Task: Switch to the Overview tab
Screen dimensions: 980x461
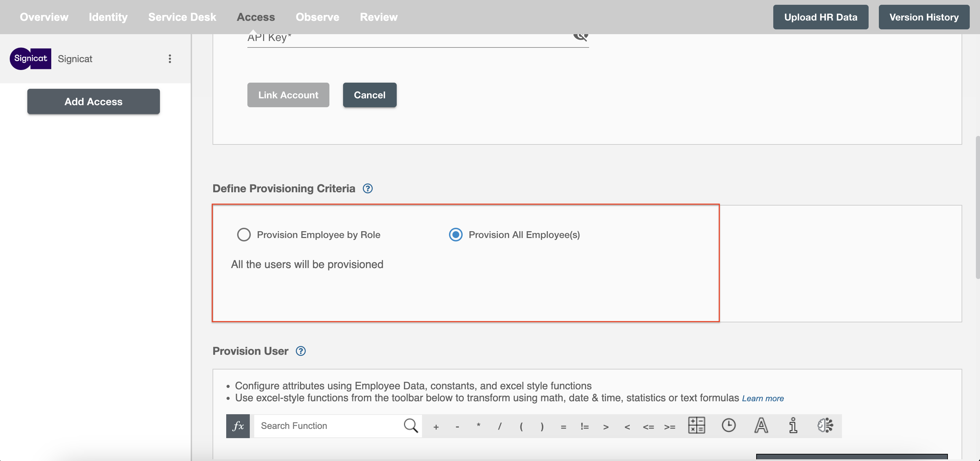Action: coord(44,17)
